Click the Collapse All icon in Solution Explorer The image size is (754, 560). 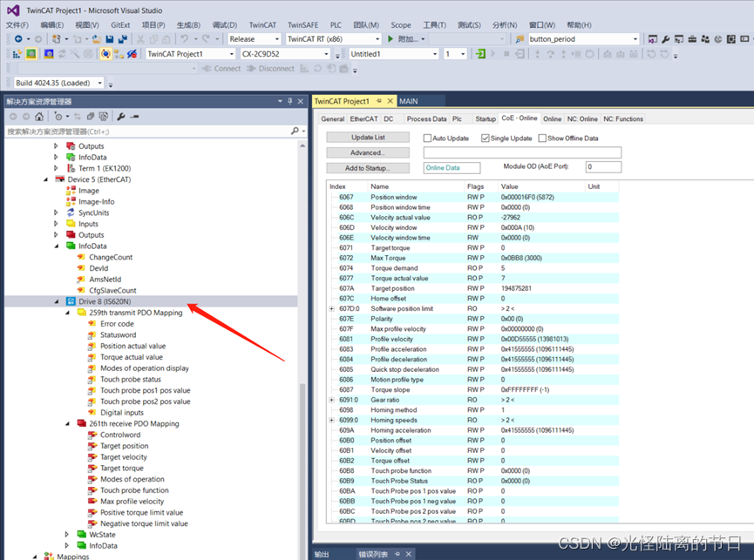click(90, 116)
